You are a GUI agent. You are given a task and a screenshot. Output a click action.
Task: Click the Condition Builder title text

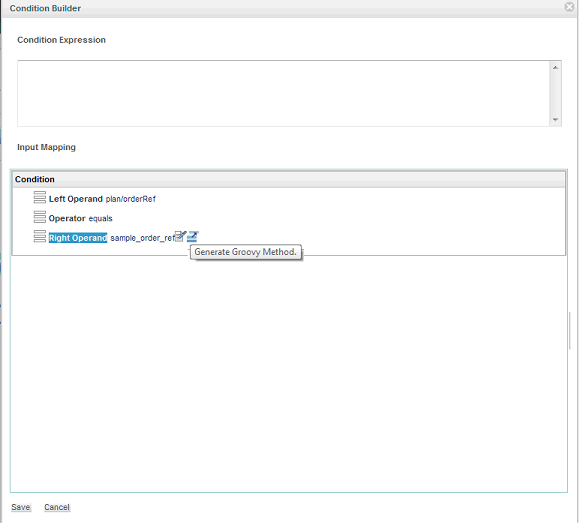pos(45,8)
